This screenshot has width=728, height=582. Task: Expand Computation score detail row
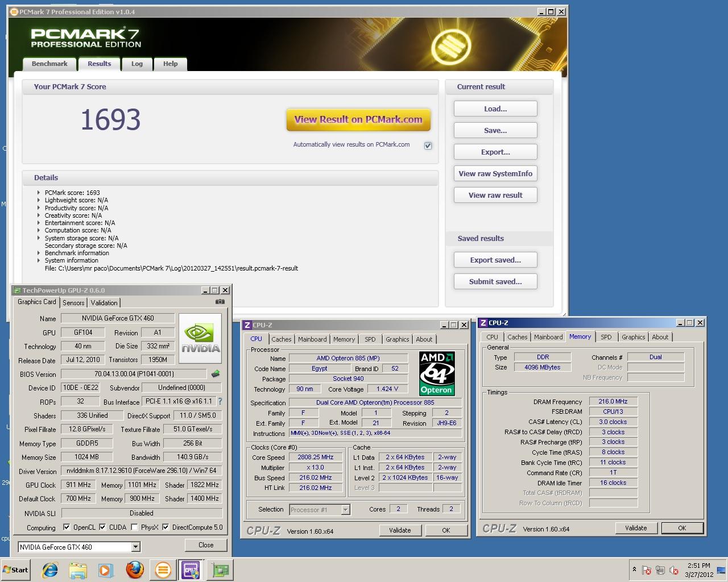click(39, 230)
